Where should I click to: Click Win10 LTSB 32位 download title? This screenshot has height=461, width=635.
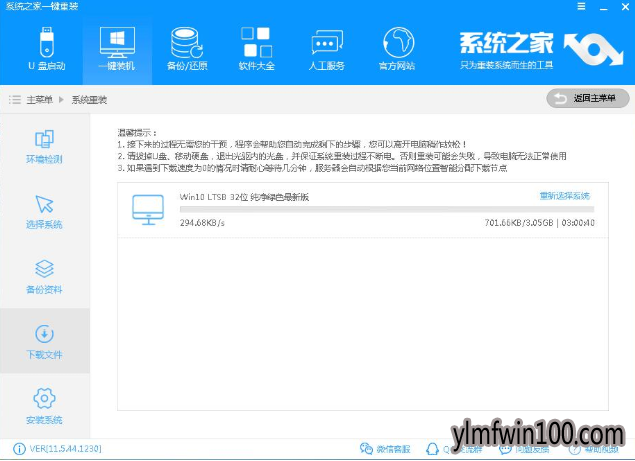(244, 197)
